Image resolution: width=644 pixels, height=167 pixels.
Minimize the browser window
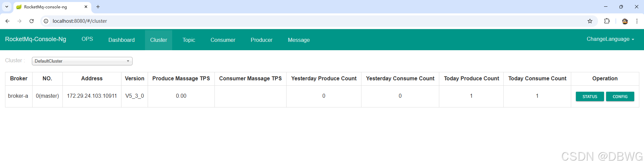pos(606,7)
